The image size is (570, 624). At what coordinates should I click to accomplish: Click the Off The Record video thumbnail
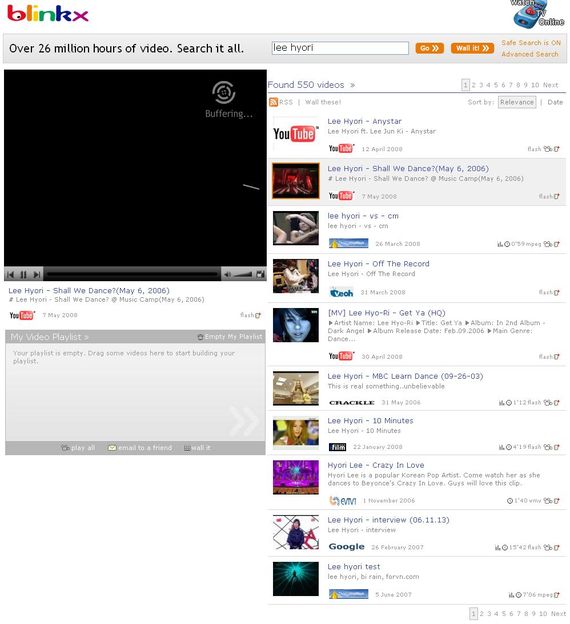tap(296, 276)
